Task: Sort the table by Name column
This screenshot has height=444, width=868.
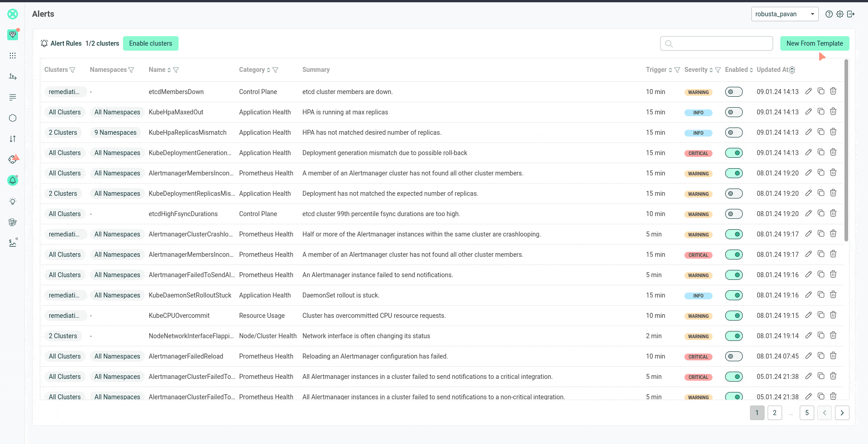Action: pyautogui.click(x=169, y=70)
